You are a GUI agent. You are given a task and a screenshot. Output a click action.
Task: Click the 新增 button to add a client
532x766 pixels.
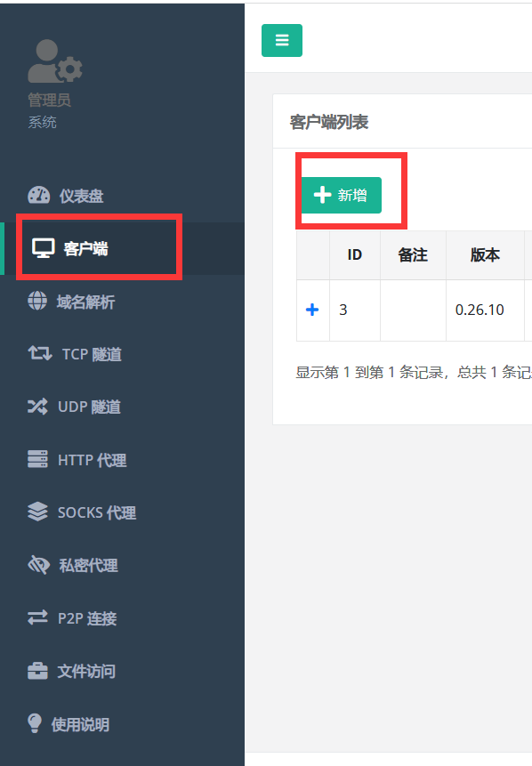tap(342, 195)
